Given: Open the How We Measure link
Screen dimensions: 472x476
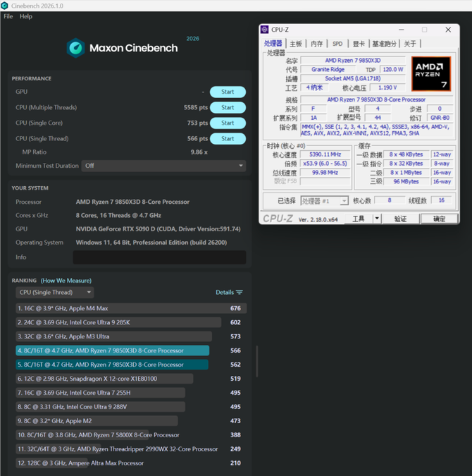Looking at the screenshot, I should 66,281.
